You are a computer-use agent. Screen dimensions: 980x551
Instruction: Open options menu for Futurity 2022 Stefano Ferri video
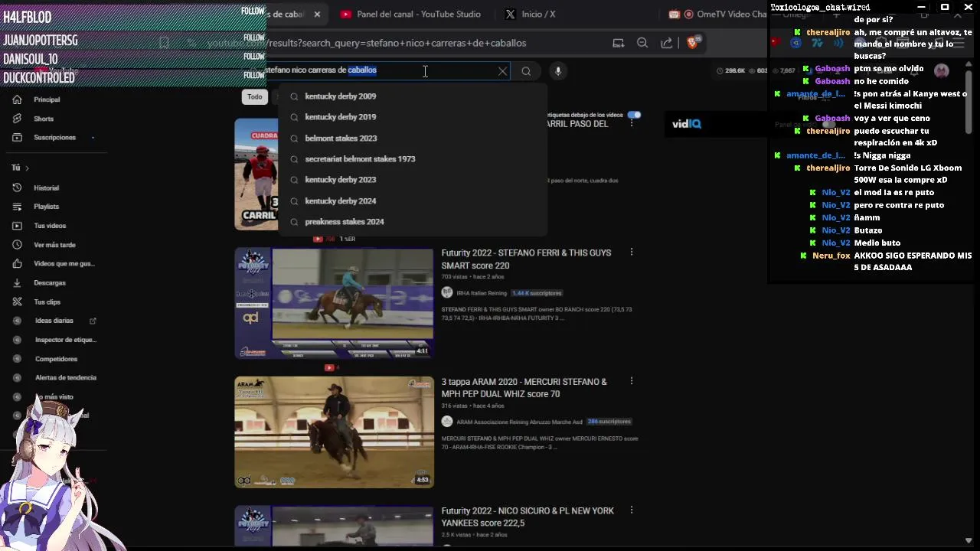tap(631, 252)
